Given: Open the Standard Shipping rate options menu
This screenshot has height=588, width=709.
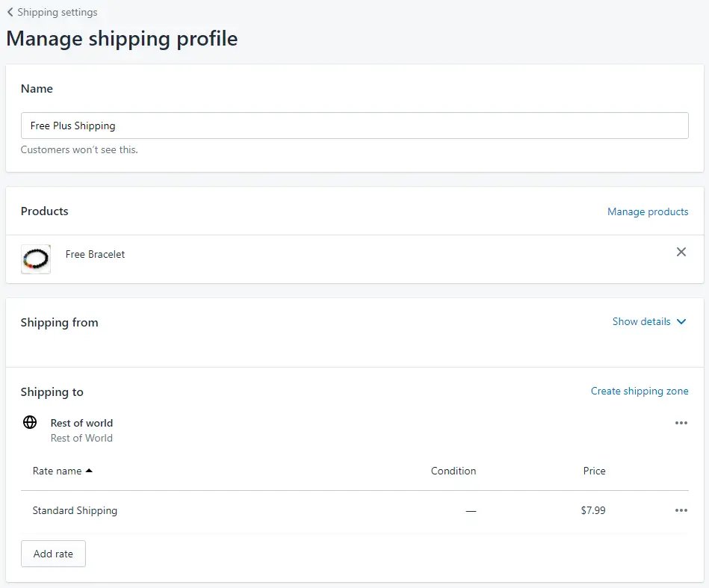Looking at the screenshot, I should point(681,510).
